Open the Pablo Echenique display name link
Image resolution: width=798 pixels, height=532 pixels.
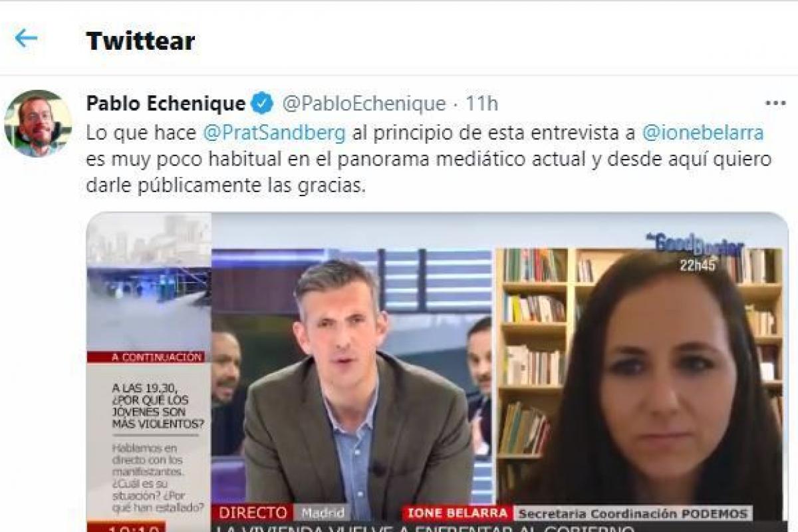[166, 104]
